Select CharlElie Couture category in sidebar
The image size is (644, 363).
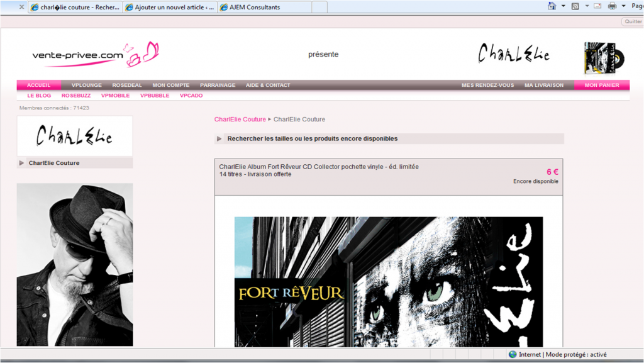(x=54, y=163)
